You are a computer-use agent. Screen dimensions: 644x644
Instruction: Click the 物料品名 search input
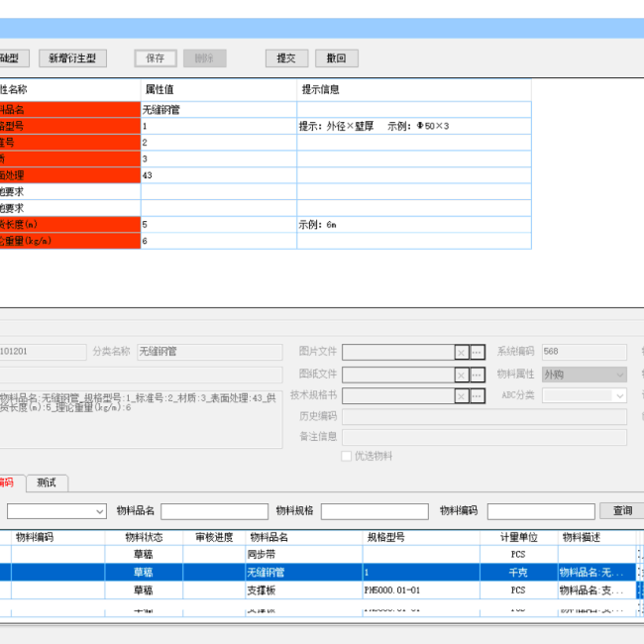(x=214, y=511)
